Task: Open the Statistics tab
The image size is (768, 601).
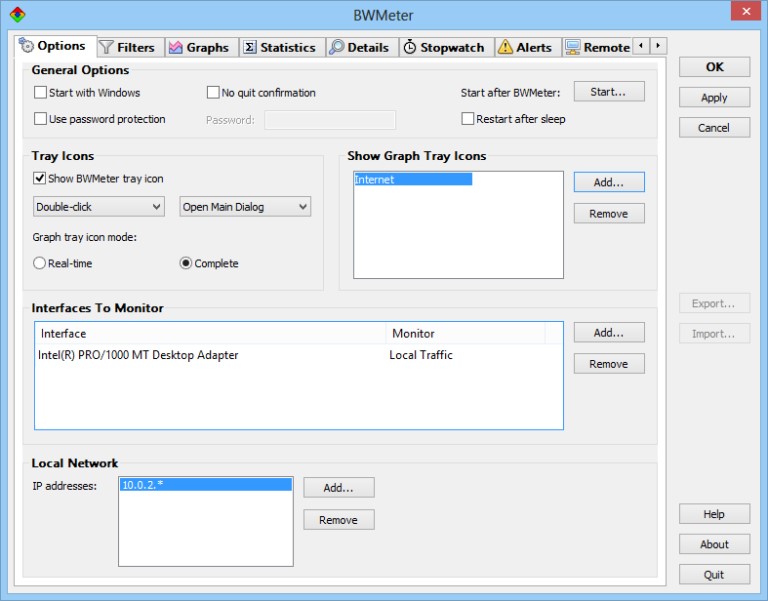Action: click(283, 48)
